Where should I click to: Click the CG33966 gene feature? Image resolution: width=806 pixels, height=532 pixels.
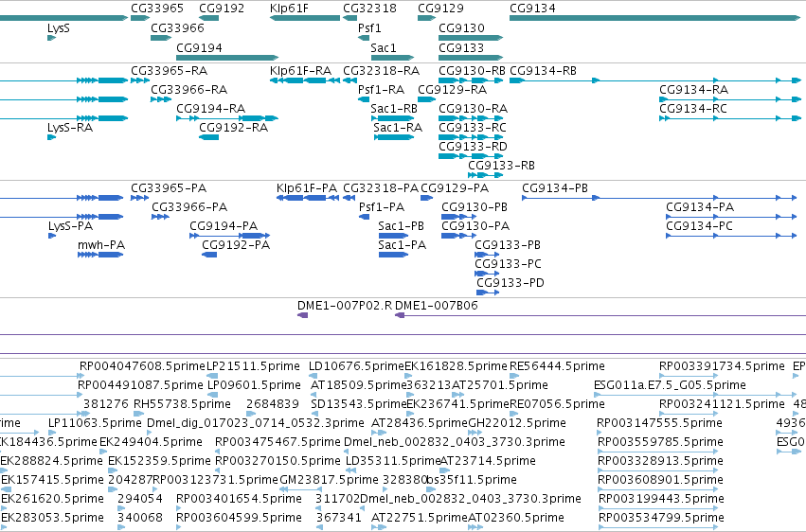[161, 38]
